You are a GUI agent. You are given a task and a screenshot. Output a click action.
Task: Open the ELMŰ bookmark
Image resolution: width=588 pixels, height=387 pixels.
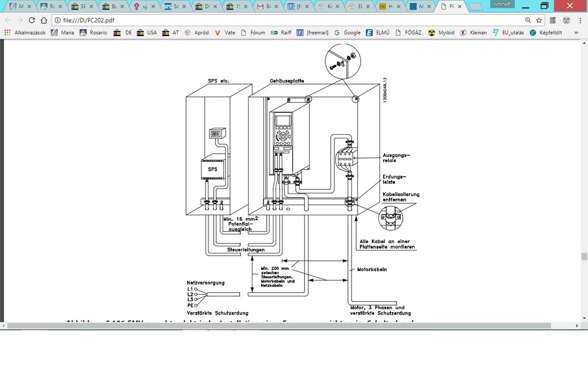pyautogui.click(x=378, y=33)
